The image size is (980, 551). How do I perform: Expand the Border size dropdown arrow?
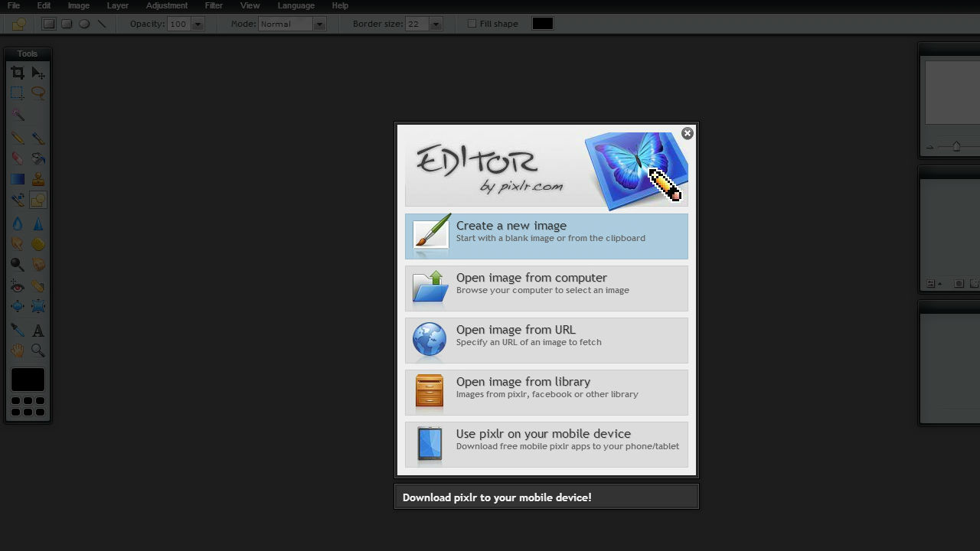[x=436, y=24]
